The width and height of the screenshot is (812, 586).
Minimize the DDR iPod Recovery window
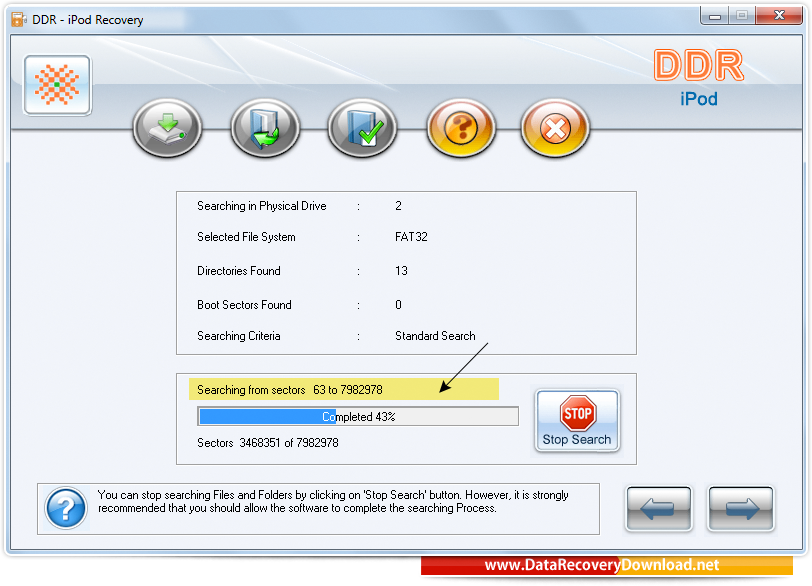715,16
